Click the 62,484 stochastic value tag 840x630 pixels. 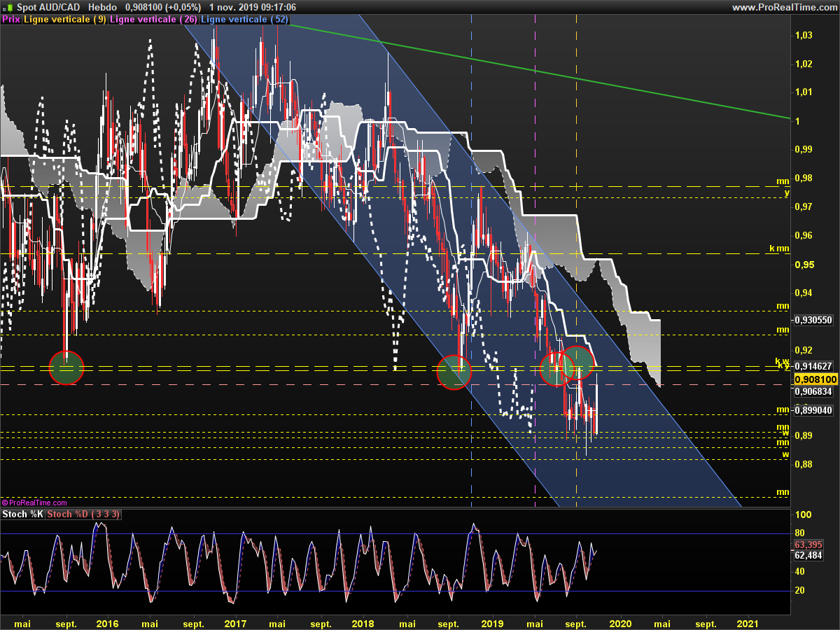click(x=808, y=555)
